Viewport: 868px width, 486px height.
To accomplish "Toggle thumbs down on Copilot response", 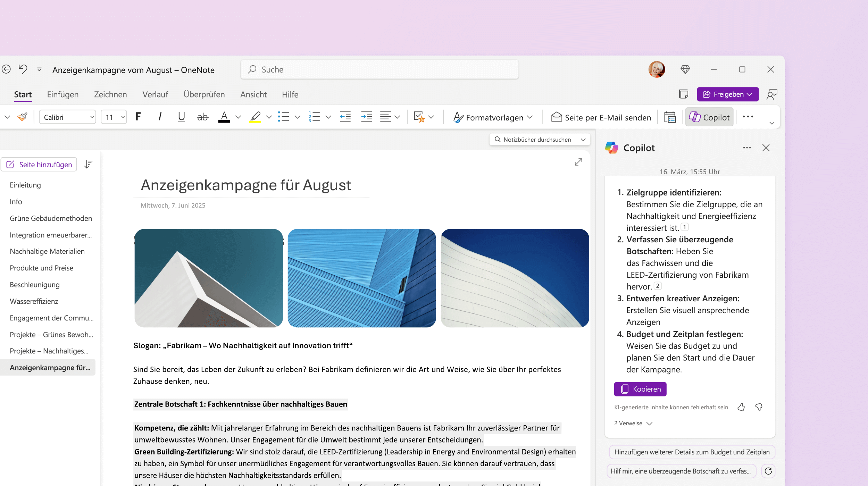I will [x=760, y=407].
